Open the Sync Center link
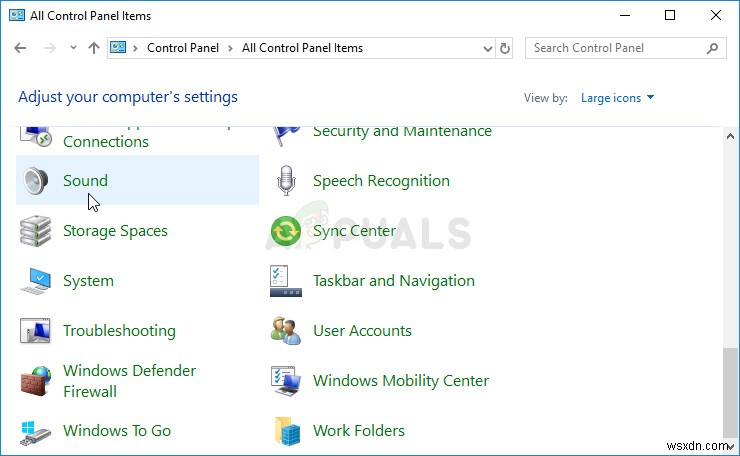The height and width of the screenshot is (456, 740). tap(354, 231)
